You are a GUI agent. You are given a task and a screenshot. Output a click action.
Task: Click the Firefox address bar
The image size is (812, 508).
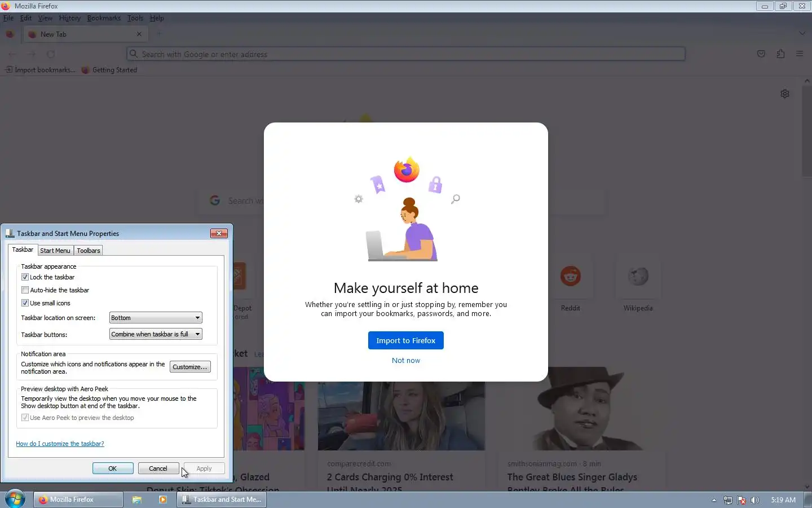coord(406,54)
